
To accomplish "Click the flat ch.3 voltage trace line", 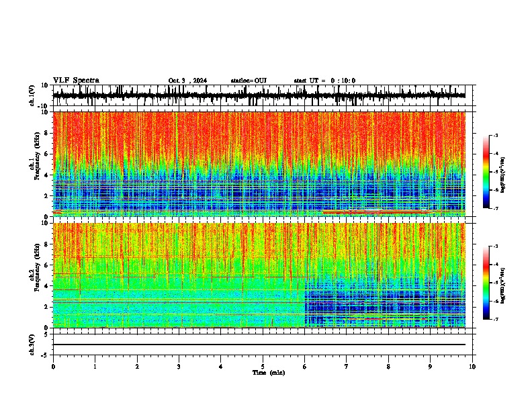I will point(259,345).
